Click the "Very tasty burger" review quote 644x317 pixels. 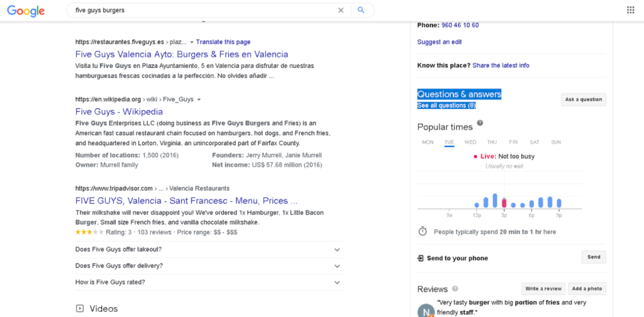(511, 307)
